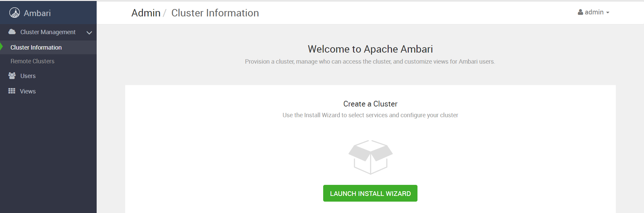Open the Views section label
644x213 pixels.
coord(28,91)
